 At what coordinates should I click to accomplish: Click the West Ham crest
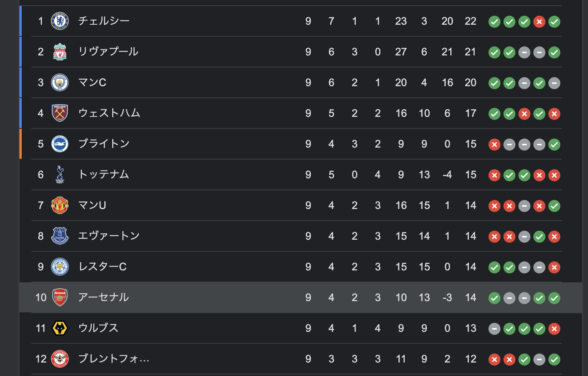click(60, 113)
